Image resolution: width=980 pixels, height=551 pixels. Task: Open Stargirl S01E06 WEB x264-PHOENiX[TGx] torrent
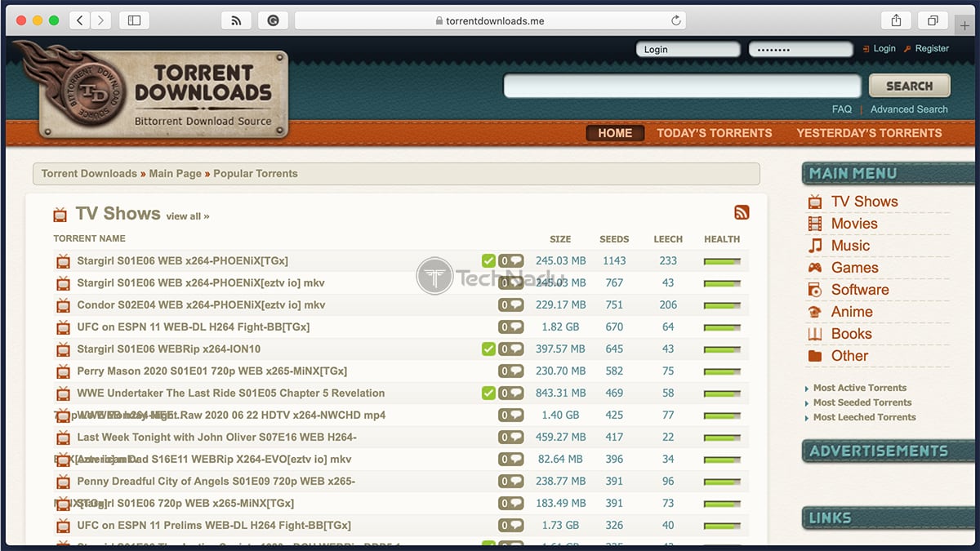(182, 261)
